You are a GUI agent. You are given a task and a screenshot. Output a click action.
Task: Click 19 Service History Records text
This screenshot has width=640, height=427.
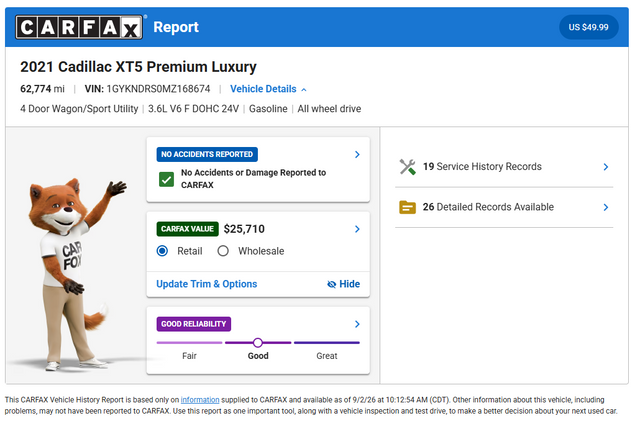coord(482,167)
